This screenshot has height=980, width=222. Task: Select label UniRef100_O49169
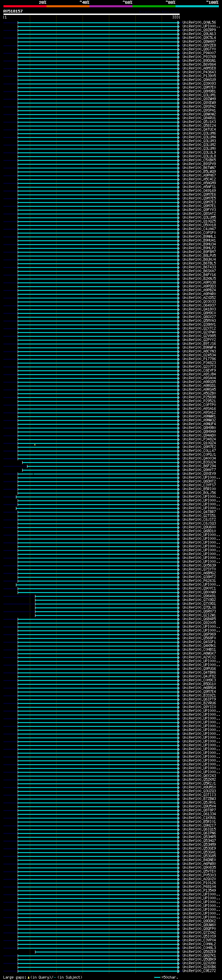coord(199,191)
